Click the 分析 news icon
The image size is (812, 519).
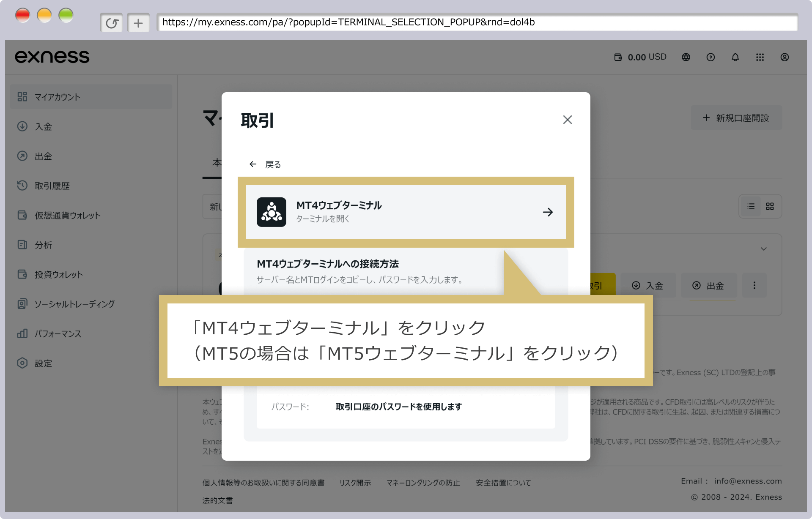click(22, 245)
